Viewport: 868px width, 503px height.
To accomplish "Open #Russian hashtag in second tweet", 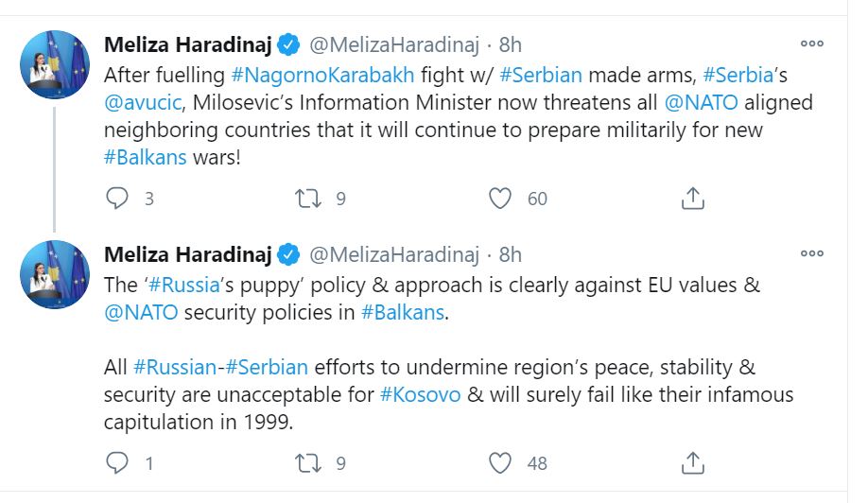I will pyautogui.click(x=175, y=367).
